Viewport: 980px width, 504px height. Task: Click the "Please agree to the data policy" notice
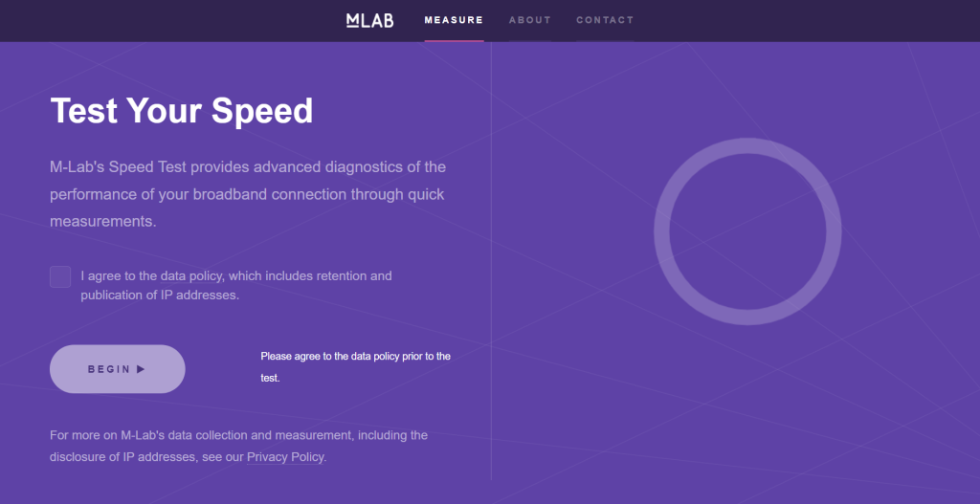[x=355, y=366]
